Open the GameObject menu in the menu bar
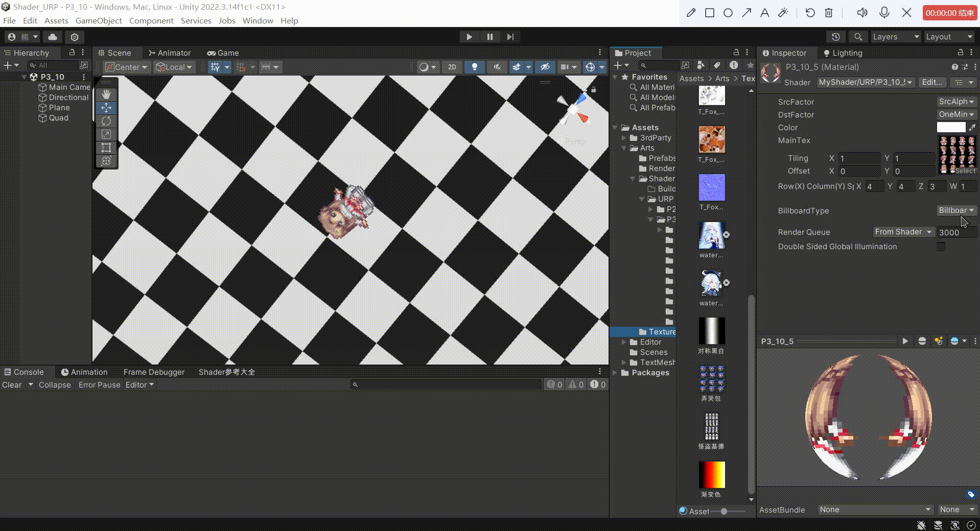 point(99,20)
